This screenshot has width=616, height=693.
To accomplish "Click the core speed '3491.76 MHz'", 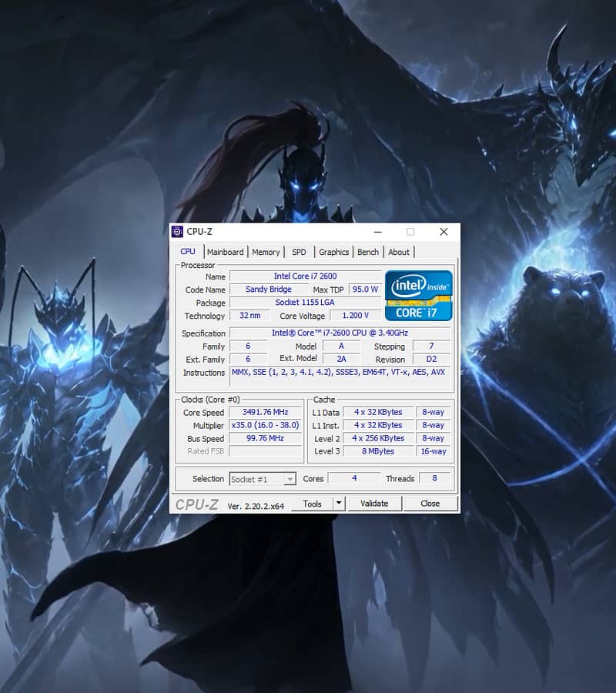I will (265, 413).
